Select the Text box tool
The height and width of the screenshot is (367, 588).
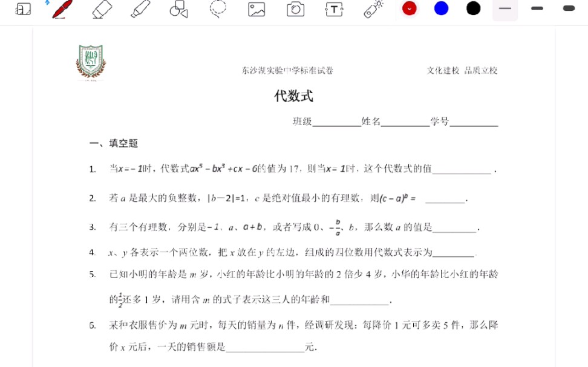point(334,9)
